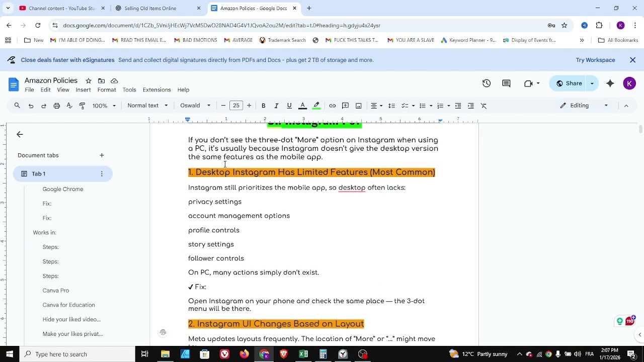Open the Share options dropdown arrow

pos(592,83)
